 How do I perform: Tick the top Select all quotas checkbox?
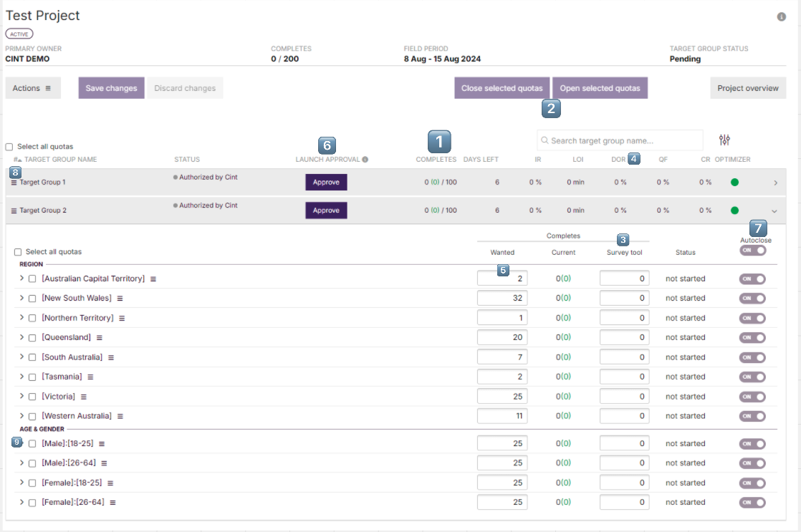pos(9,147)
